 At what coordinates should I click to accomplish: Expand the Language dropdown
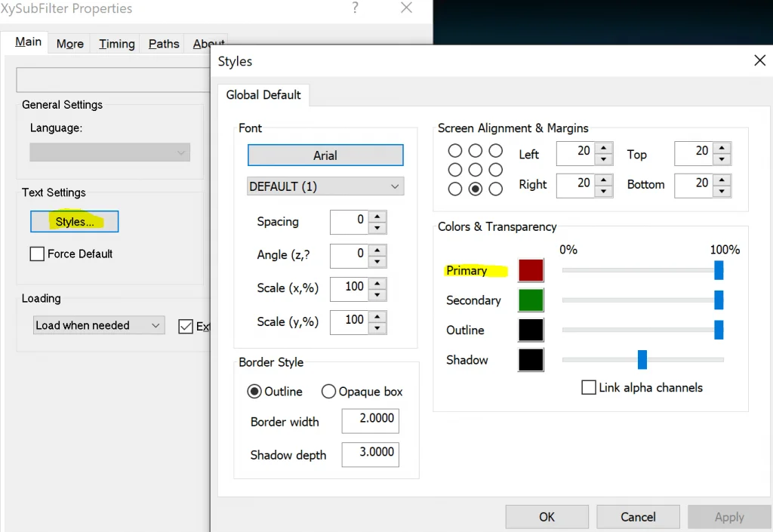(x=109, y=152)
